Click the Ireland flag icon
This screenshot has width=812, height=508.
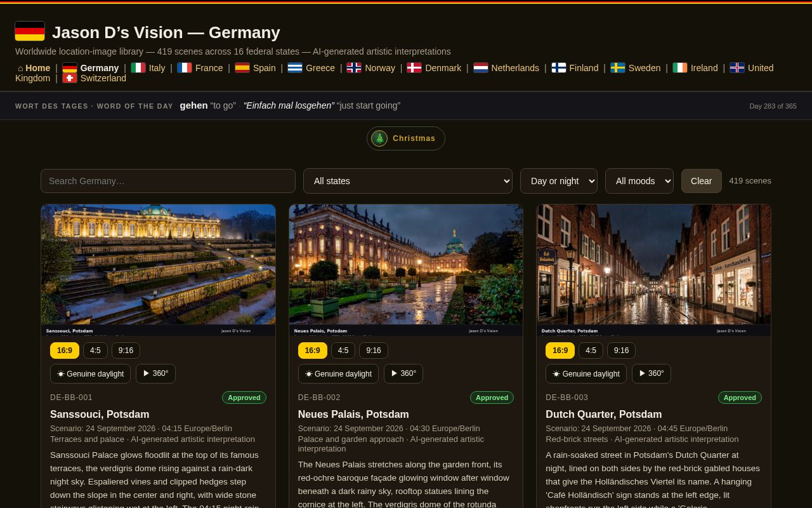(680, 68)
